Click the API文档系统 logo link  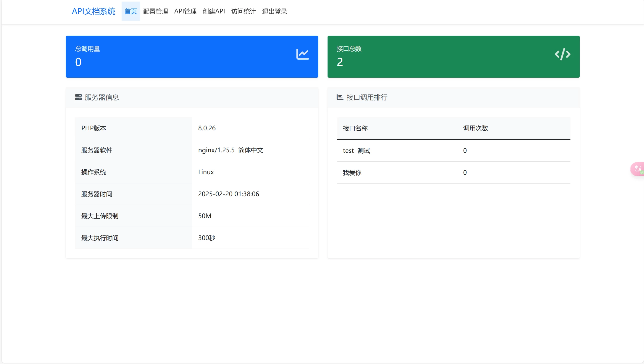point(94,11)
